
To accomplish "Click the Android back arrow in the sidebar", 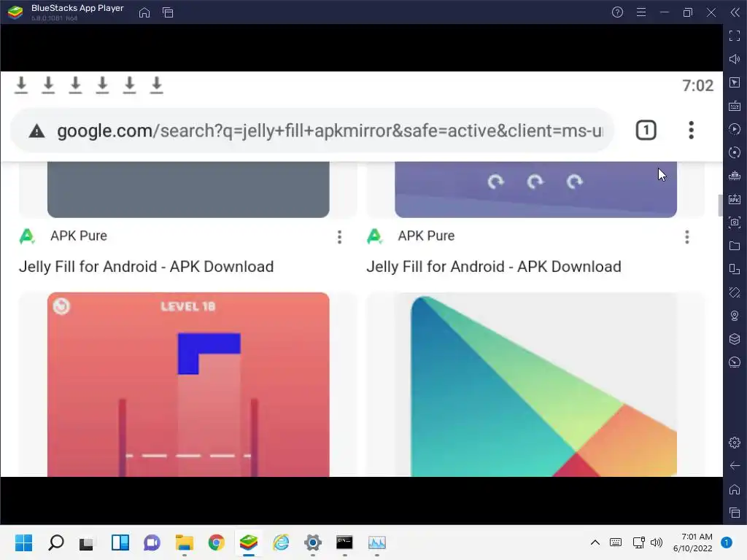I will [x=735, y=466].
